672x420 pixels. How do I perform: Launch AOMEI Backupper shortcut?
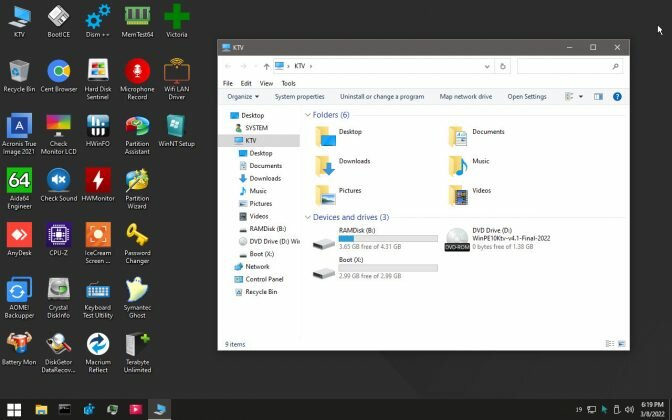point(19,298)
